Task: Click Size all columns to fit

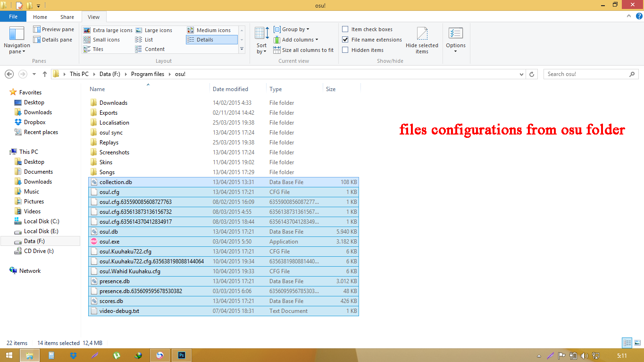Action: click(303, 50)
